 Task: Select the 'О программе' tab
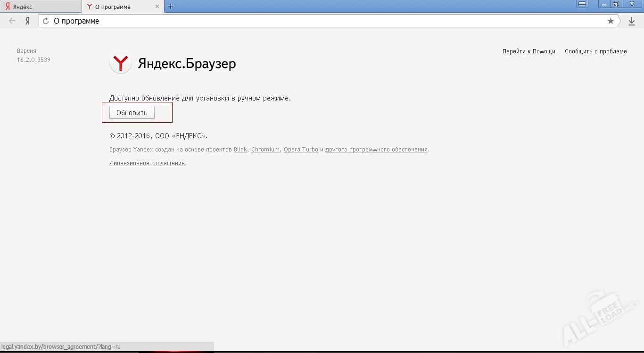118,7
